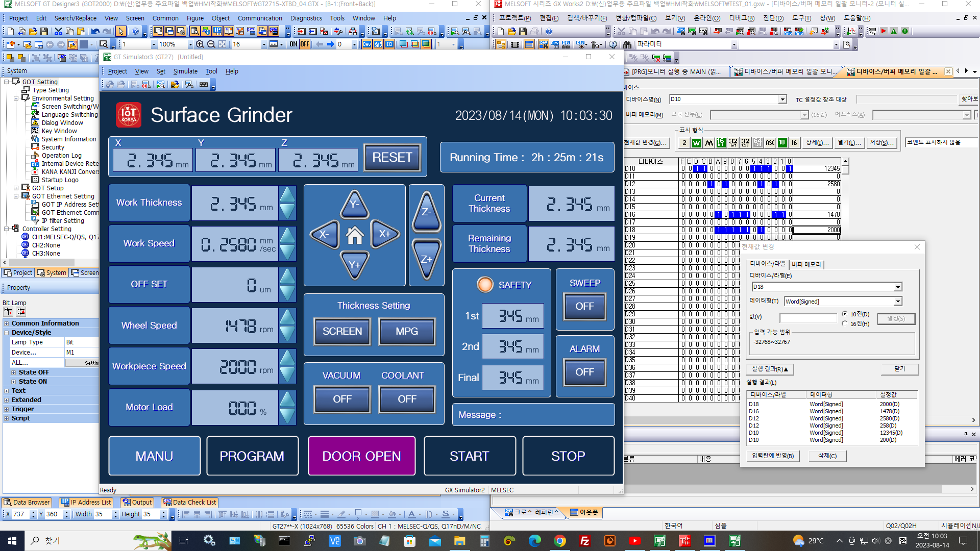Click the 값(V) value input field
This screenshot has width=980, height=551.
point(808,318)
